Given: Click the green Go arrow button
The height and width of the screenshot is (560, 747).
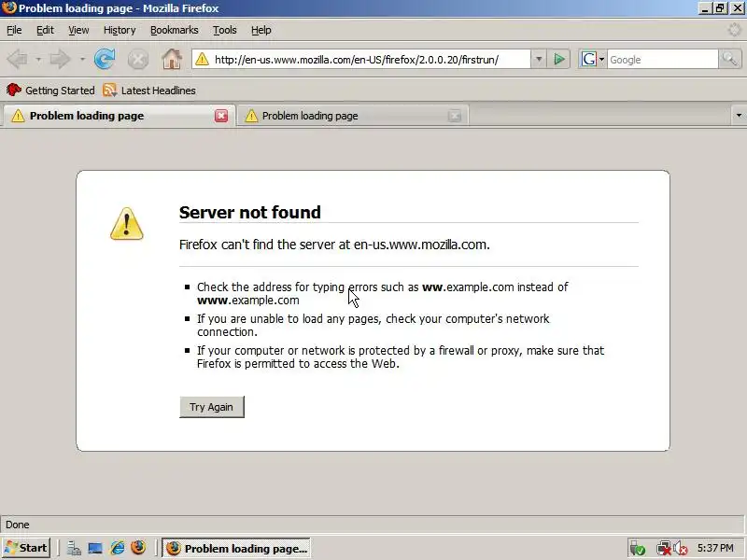Looking at the screenshot, I should 559,60.
